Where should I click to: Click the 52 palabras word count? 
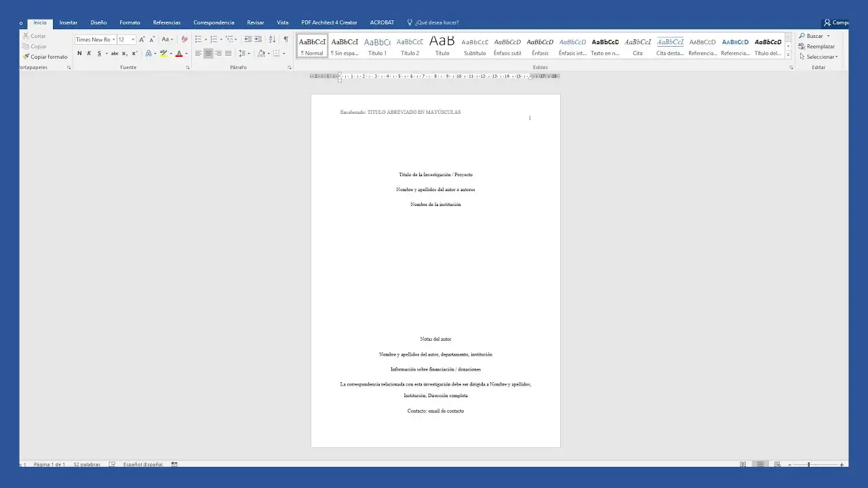(x=87, y=464)
